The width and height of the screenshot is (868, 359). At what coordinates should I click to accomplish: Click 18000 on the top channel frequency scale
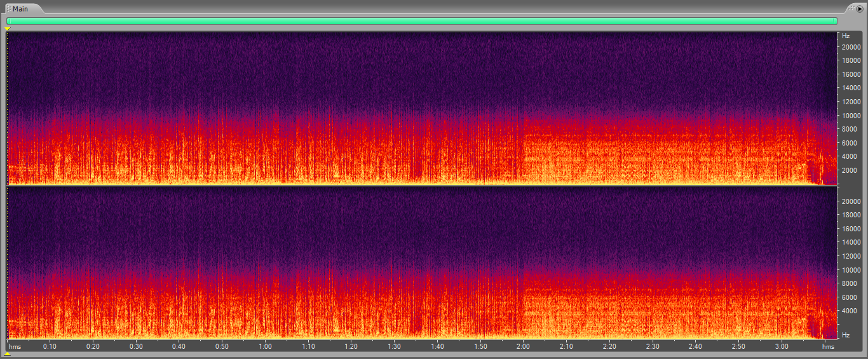point(851,61)
